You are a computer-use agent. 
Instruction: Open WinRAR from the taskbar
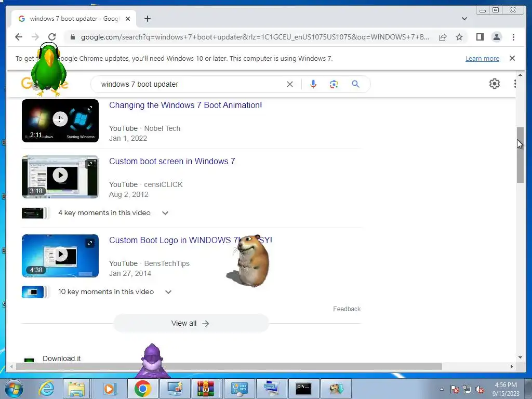click(x=206, y=389)
